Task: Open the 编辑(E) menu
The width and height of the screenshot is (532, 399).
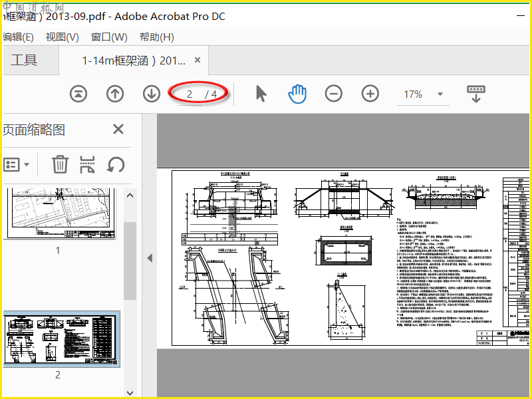Action: click(19, 37)
